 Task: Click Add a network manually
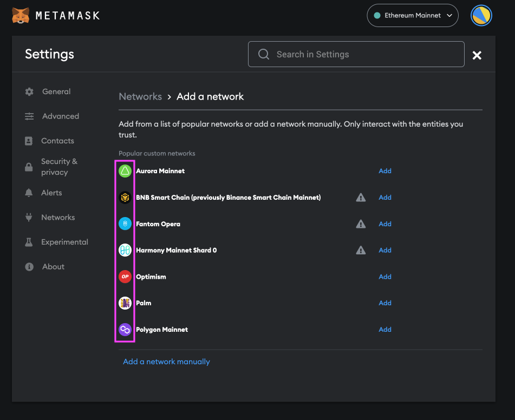pyautogui.click(x=166, y=361)
